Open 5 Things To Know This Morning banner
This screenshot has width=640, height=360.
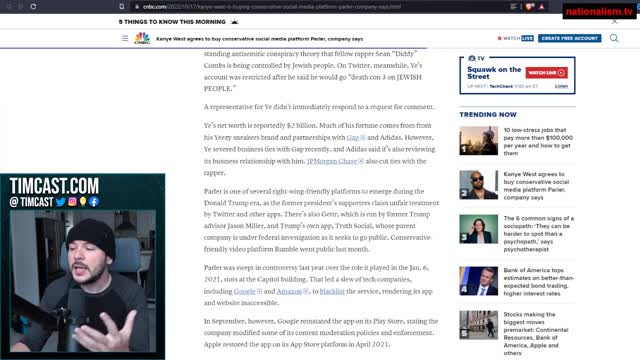click(172, 22)
